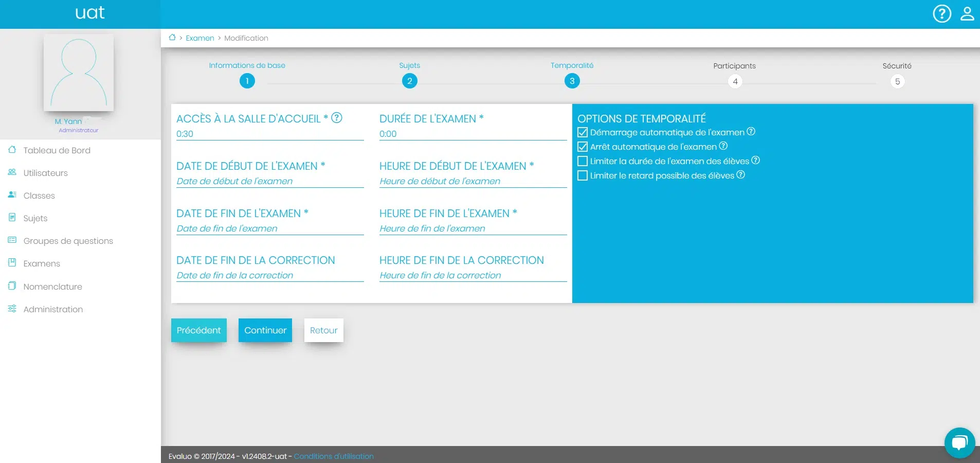Uncheck Démarrage automatique de l'examen
980x463 pixels.
pyautogui.click(x=583, y=132)
